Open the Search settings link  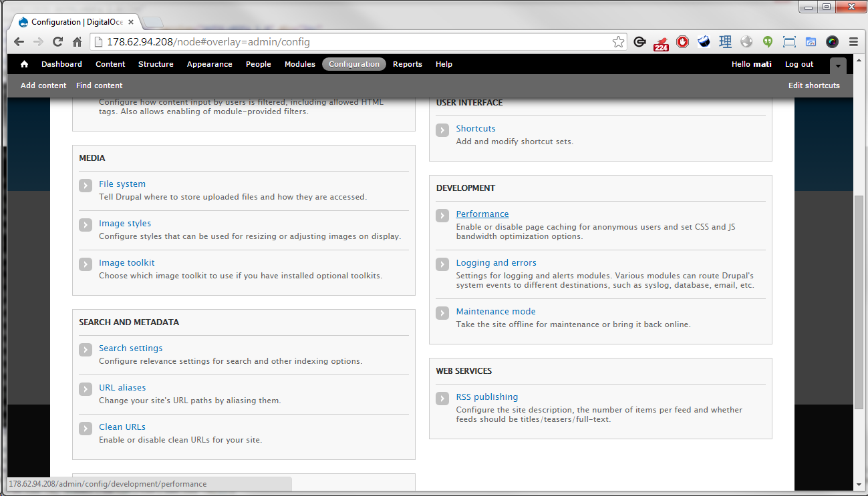131,348
